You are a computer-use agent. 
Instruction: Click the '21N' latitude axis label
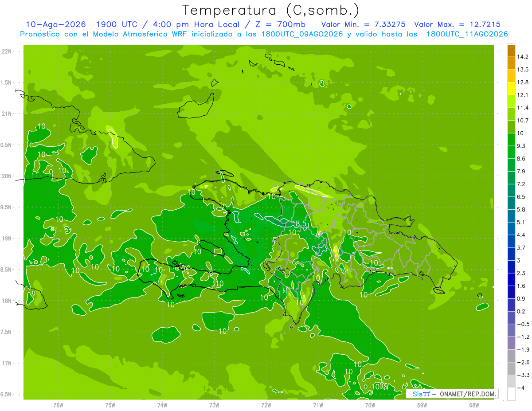(6, 114)
